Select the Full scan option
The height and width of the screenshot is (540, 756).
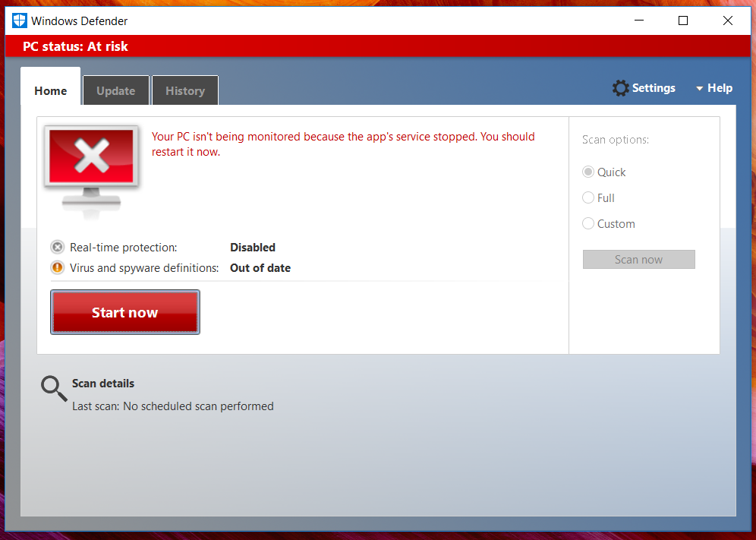coord(598,198)
